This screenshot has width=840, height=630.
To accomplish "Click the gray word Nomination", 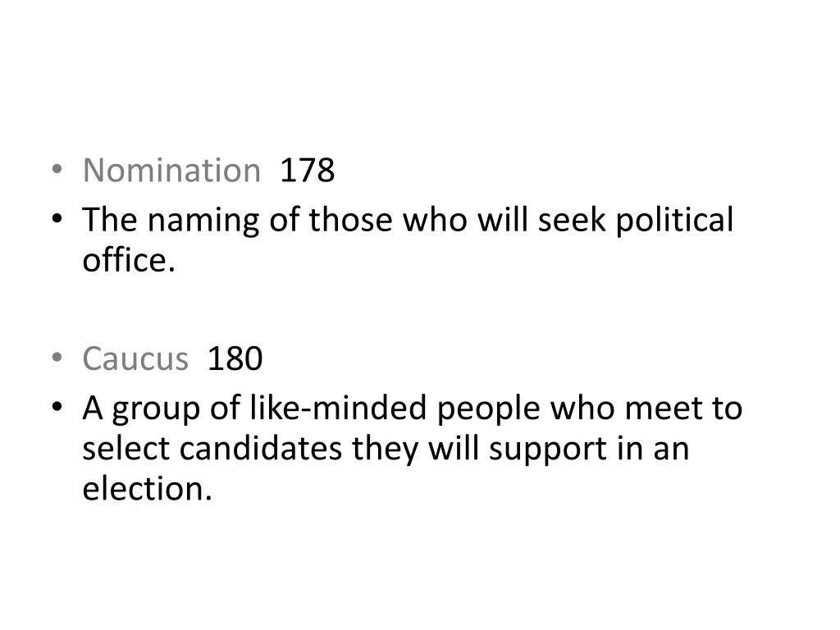I will click(x=172, y=171).
